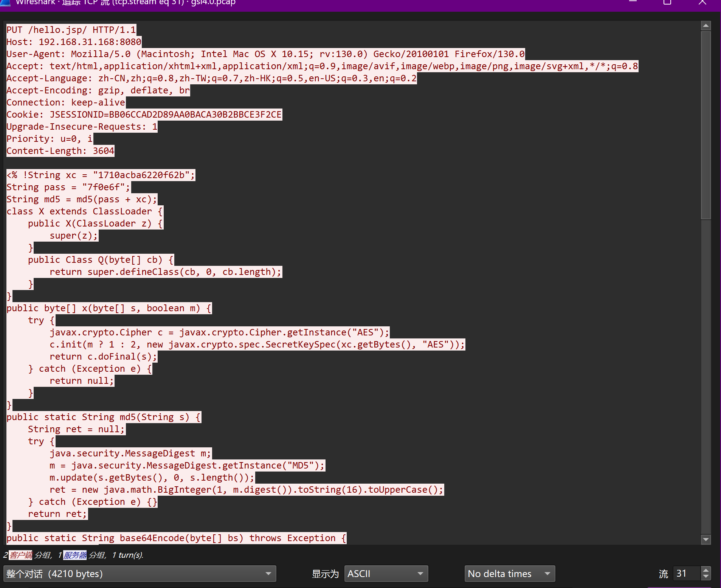Click the 'public X(ClassLoader z) {' line
Screen dimensions: 721x588
[95, 223]
